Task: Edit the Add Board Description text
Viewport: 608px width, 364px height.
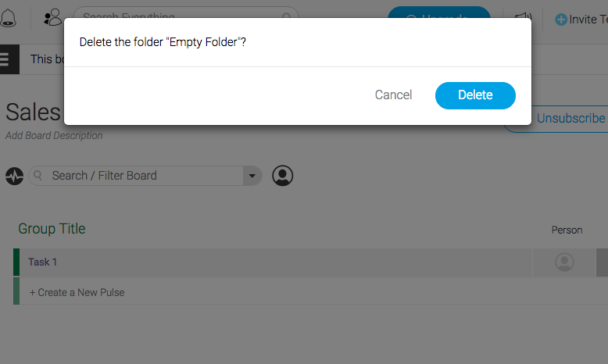Action: (x=54, y=136)
